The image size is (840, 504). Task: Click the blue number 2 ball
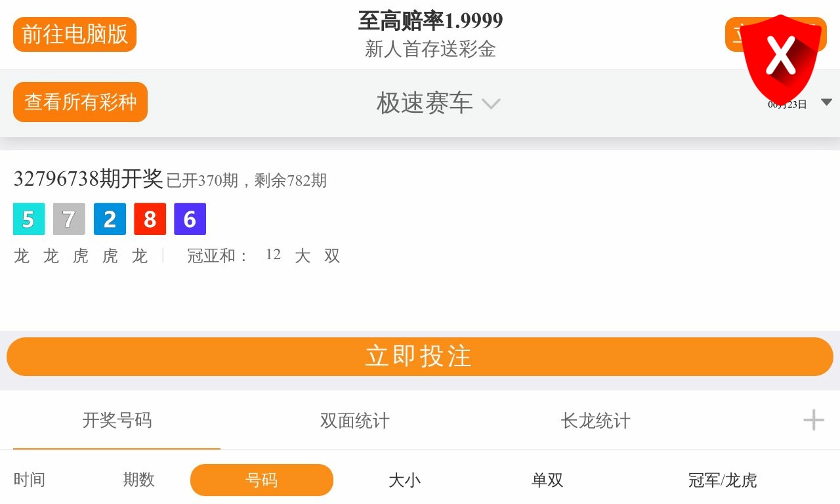(x=110, y=219)
